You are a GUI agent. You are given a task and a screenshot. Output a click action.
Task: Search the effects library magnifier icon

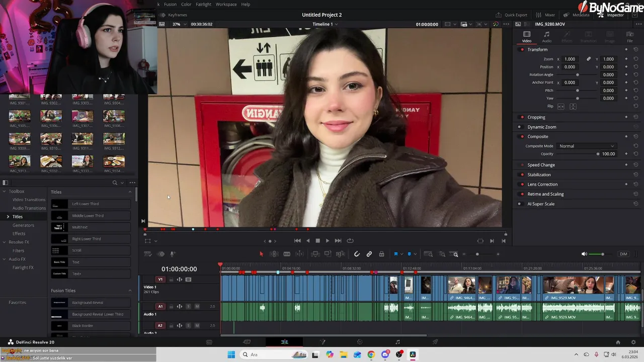[x=115, y=183]
